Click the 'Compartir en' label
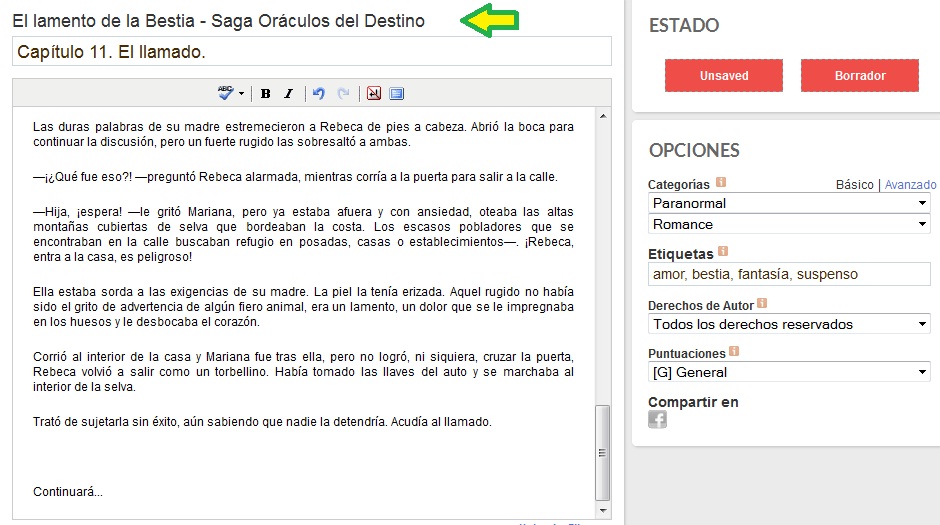Screen dimensions: 940x525 coord(693,402)
